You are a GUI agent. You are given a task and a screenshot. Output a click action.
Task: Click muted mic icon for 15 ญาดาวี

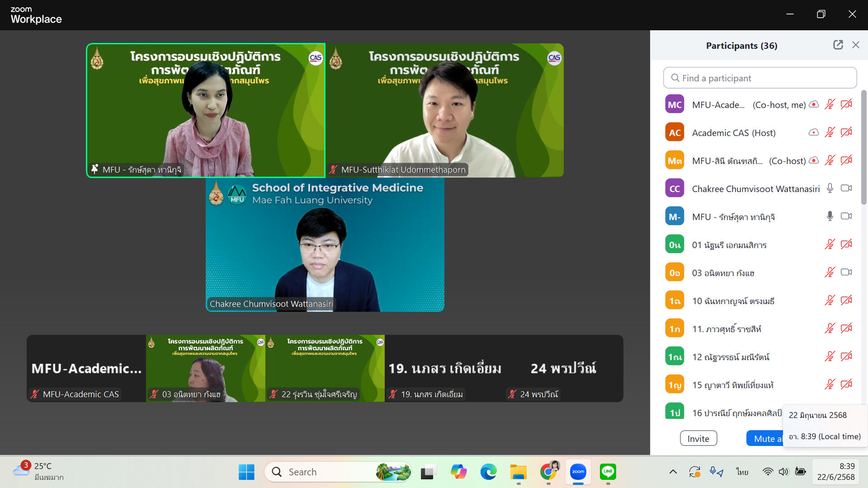830,385
